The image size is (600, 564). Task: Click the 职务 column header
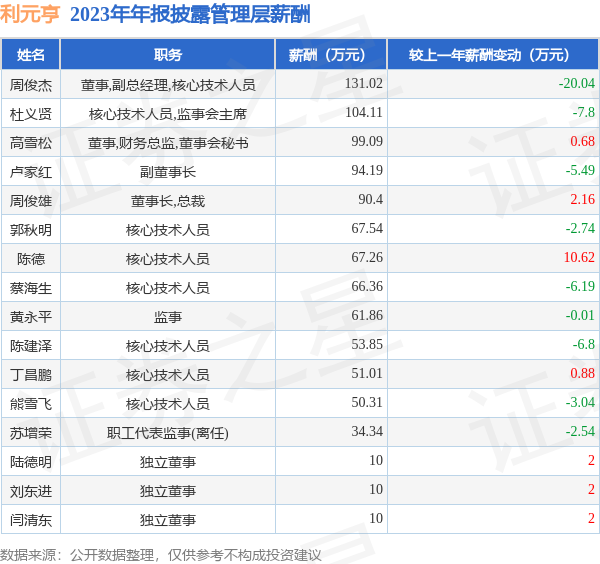[x=168, y=55]
